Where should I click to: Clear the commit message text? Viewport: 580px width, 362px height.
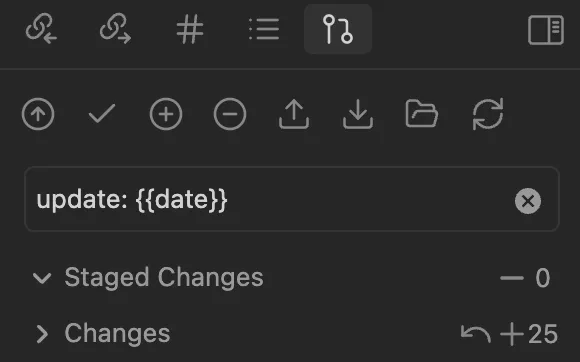click(528, 201)
